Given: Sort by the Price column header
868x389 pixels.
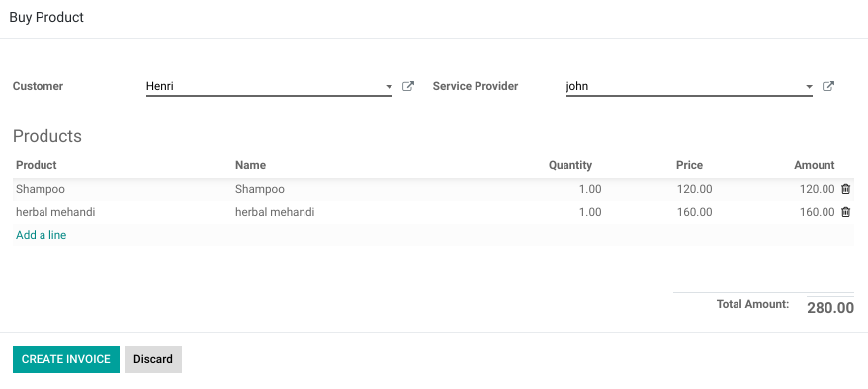Looking at the screenshot, I should click(x=689, y=165).
